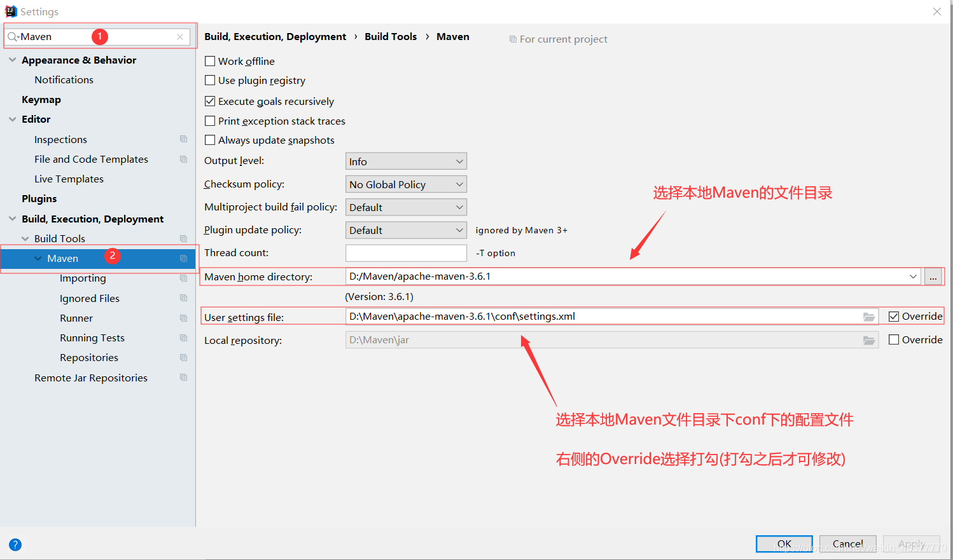The image size is (953, 560).
Task: Select Running Tests under Maven
Action: tap(92, 338)
